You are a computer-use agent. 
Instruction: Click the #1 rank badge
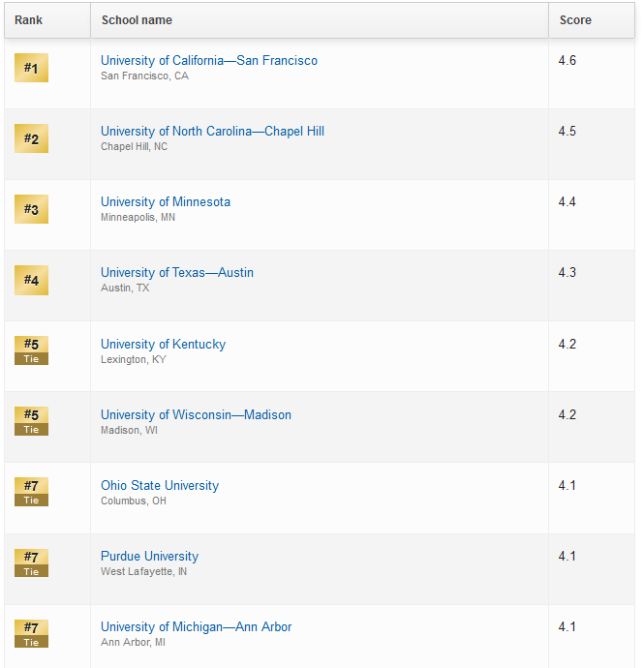[x=31, y=68]
